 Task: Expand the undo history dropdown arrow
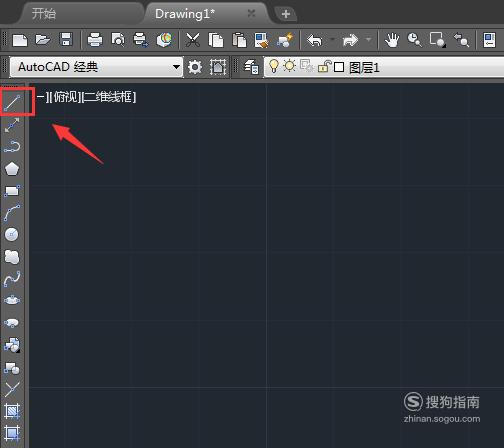coord(332,40)
